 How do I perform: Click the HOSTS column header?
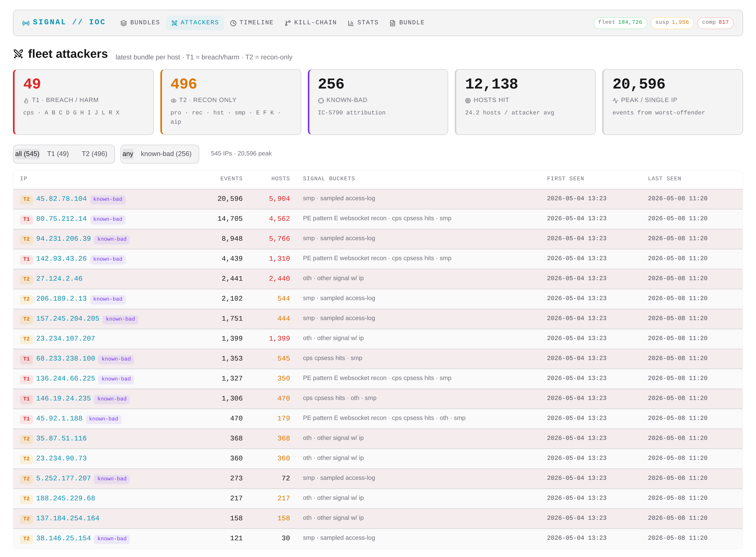point(281,179)
